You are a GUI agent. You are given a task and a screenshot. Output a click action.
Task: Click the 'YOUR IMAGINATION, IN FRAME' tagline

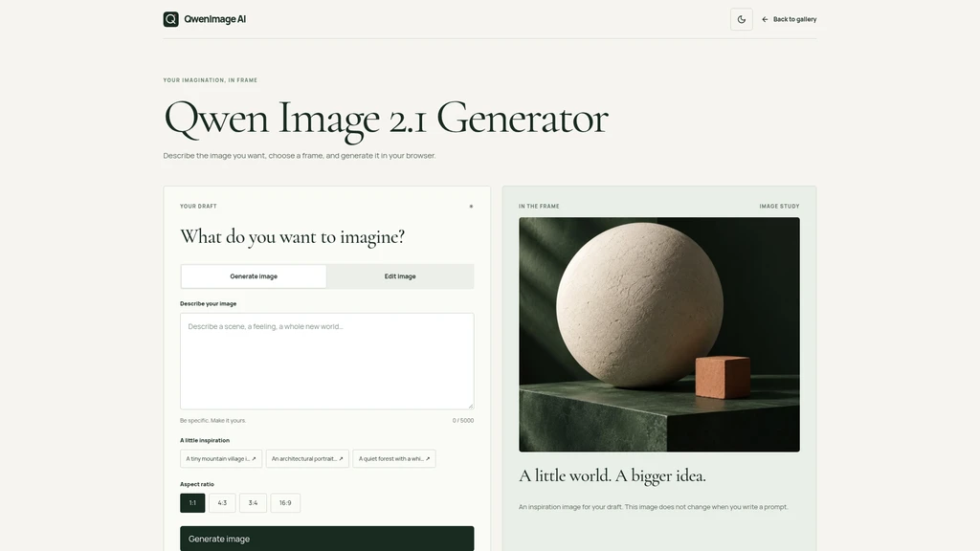[210, 80]
